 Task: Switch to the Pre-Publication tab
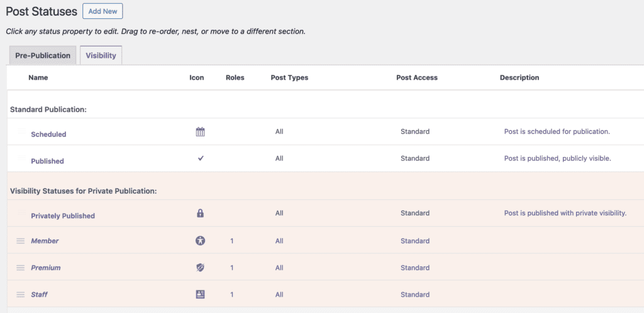pyautogui.click(x=43, y=55)
